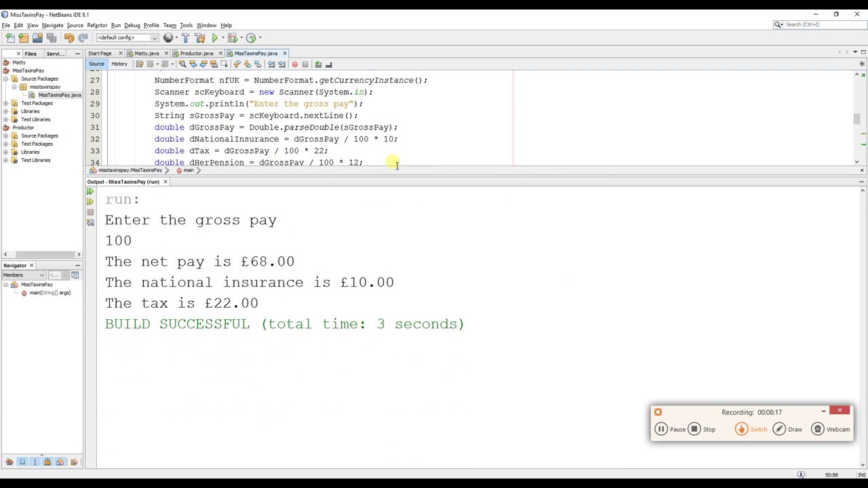868x488 pixels.
Task: Click the New File toolbar icon
Action: (x=9, y=38)
